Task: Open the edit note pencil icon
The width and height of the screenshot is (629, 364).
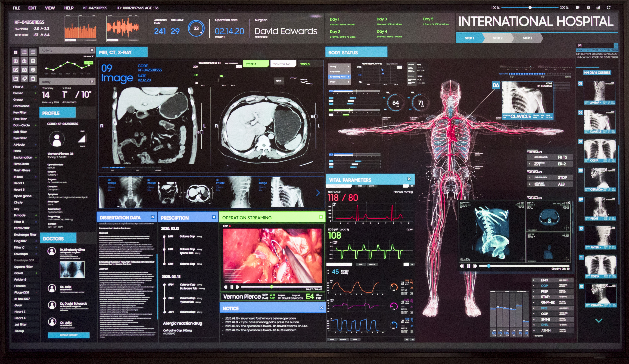Action: (16, 70)
